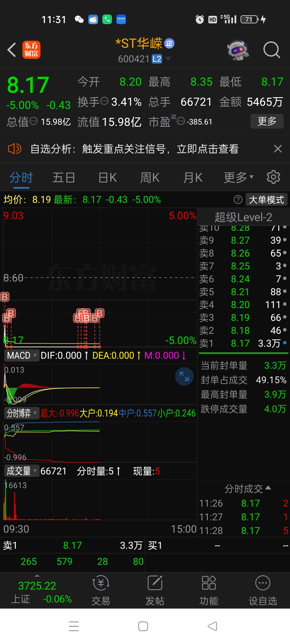290x644 pixels.
Task: Open 超级Level-2 header
Action: [x=243, y=217]
